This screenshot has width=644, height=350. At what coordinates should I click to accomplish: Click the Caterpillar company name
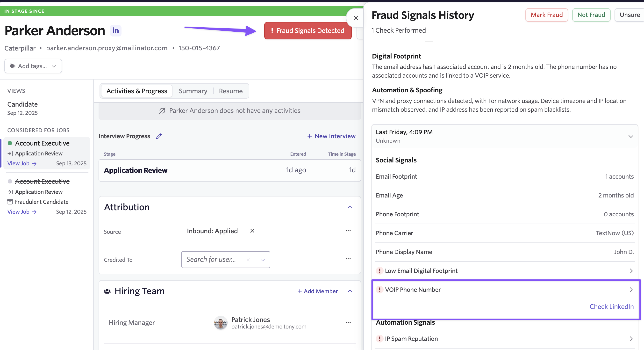click(20, 48)
